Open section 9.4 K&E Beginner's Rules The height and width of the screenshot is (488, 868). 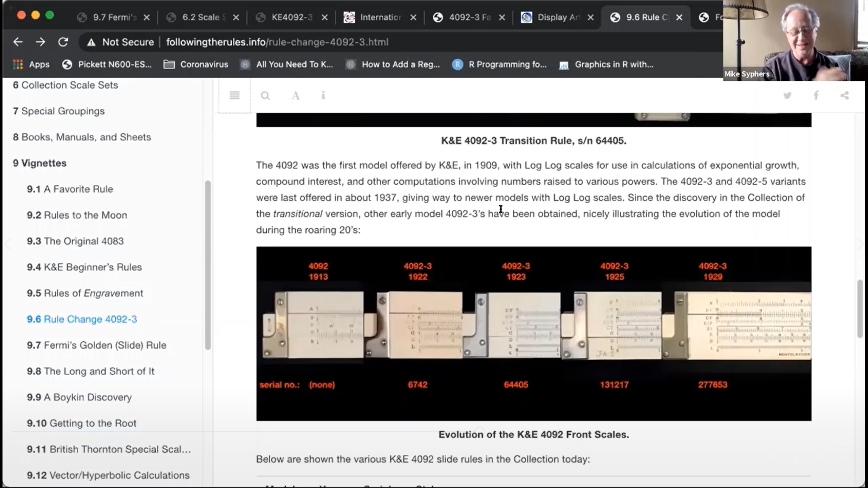tap(84, 267)
